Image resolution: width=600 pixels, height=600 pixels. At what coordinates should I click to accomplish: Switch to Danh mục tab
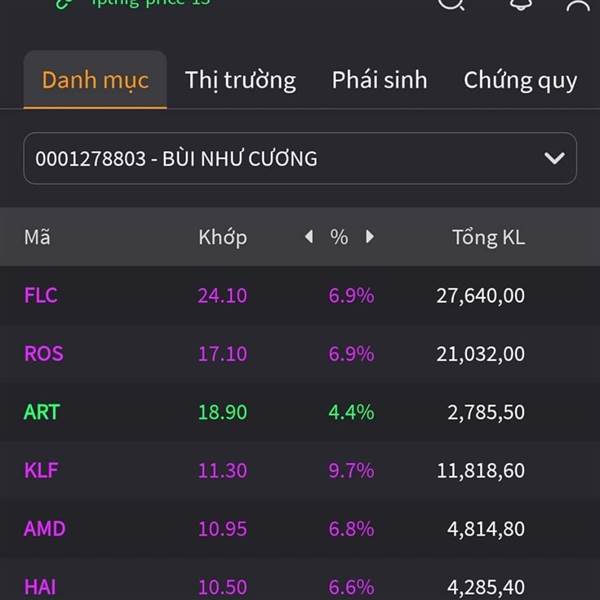point(95,80)
